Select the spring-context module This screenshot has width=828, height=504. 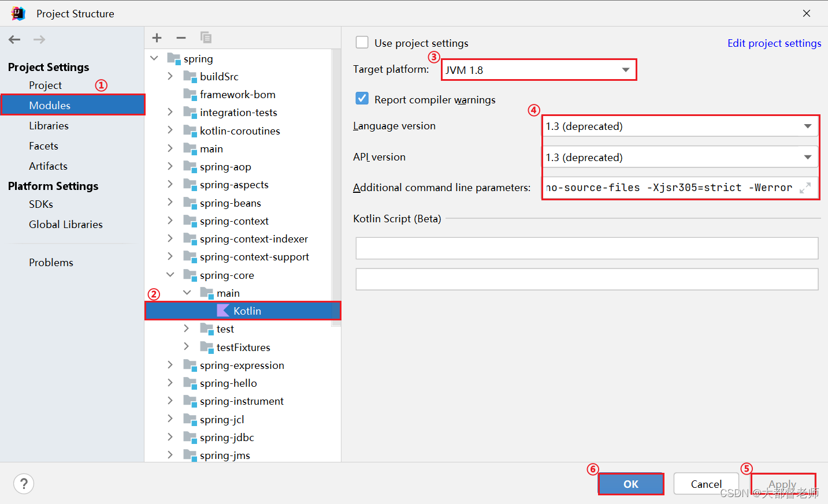coord(234,221)
